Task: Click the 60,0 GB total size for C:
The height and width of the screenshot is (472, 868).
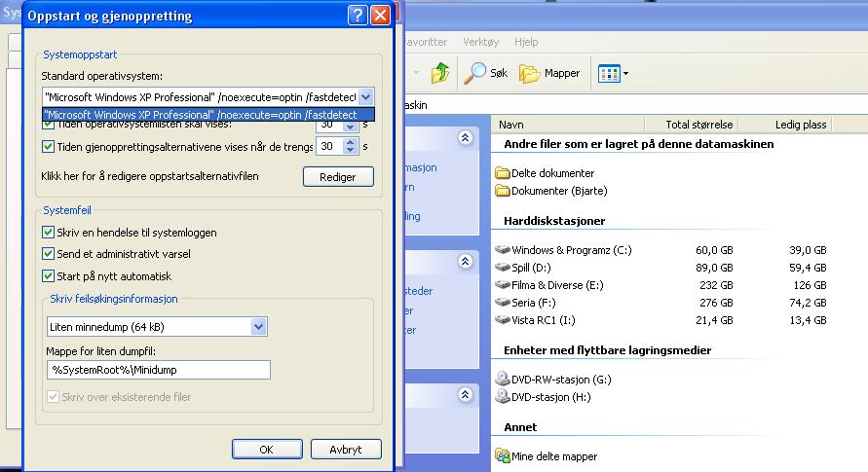Action: tap(714, 250)
